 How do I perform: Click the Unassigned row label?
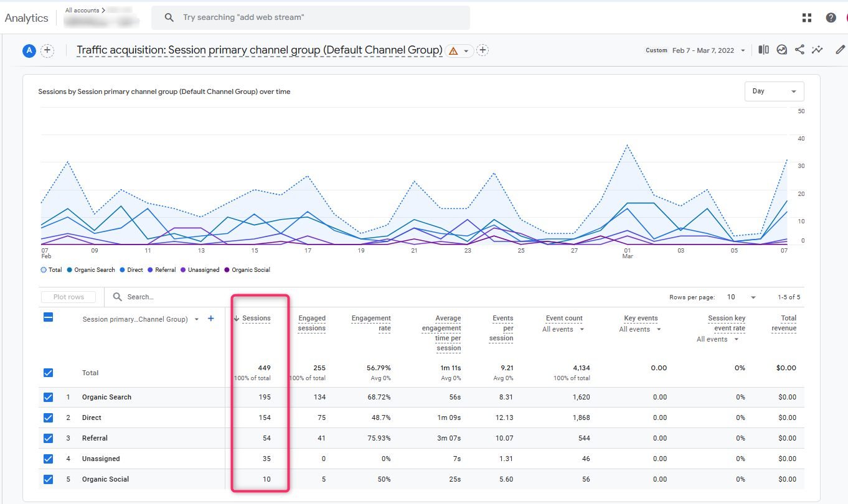(x=101, y=459)
